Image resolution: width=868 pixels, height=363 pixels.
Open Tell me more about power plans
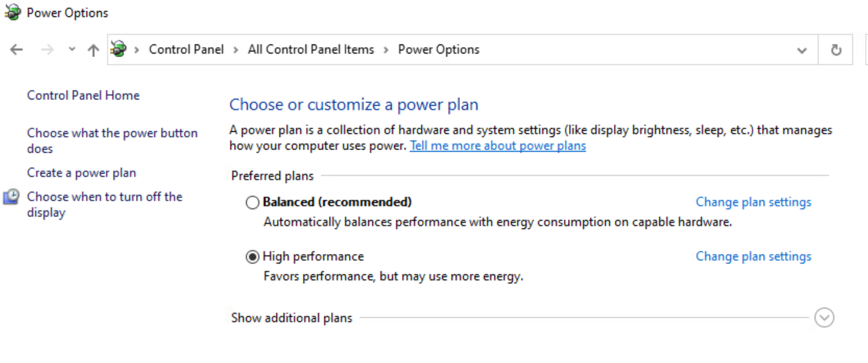(x=498, y=146)
